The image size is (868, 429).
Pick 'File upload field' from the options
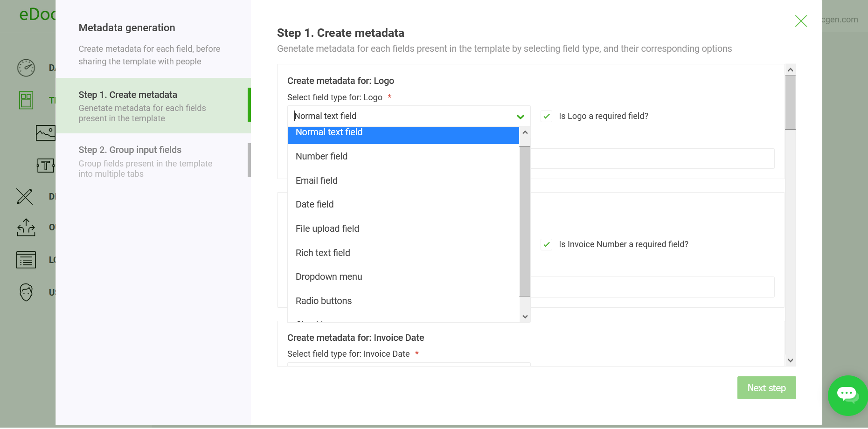coord(327,228)
